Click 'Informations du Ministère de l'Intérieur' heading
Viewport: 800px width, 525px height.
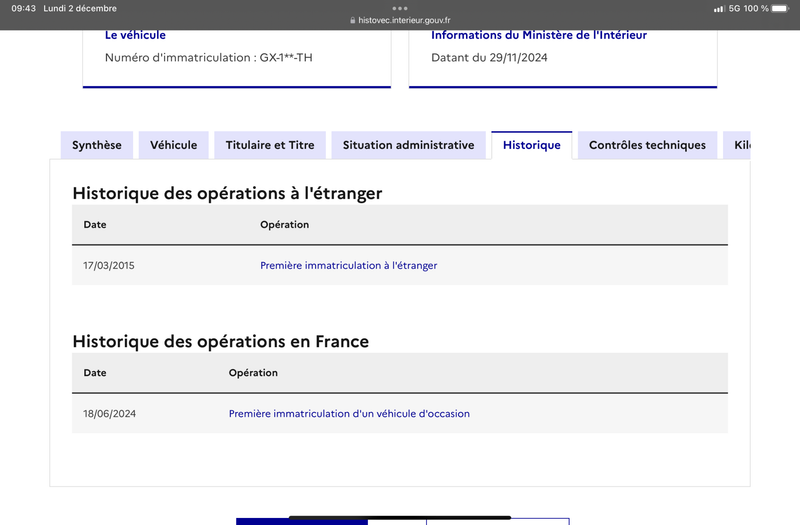[x=539, y=35]
